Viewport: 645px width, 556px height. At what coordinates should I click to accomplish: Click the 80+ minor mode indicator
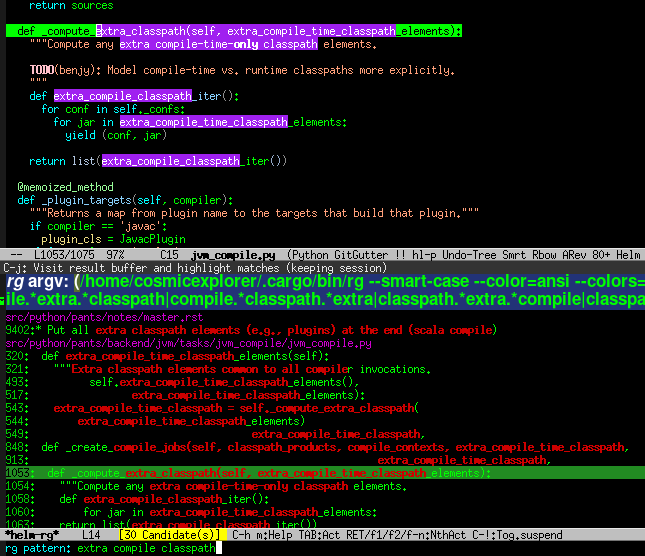click(601, 255)
